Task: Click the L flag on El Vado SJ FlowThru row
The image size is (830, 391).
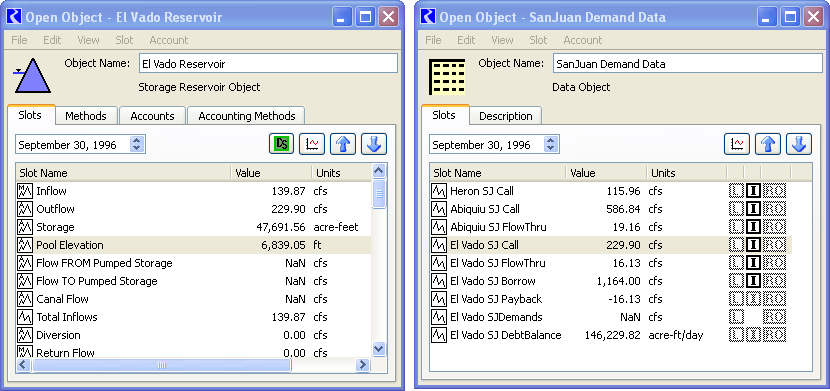Action: point(737,263)
